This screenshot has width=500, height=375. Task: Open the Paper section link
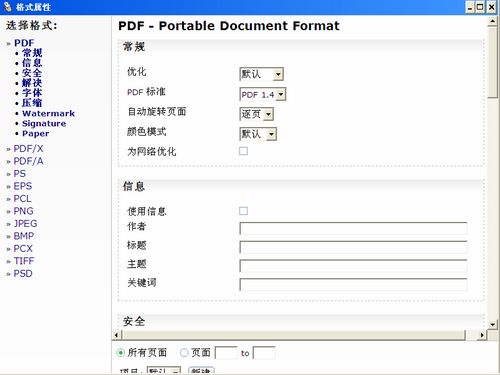pos(35,133)
